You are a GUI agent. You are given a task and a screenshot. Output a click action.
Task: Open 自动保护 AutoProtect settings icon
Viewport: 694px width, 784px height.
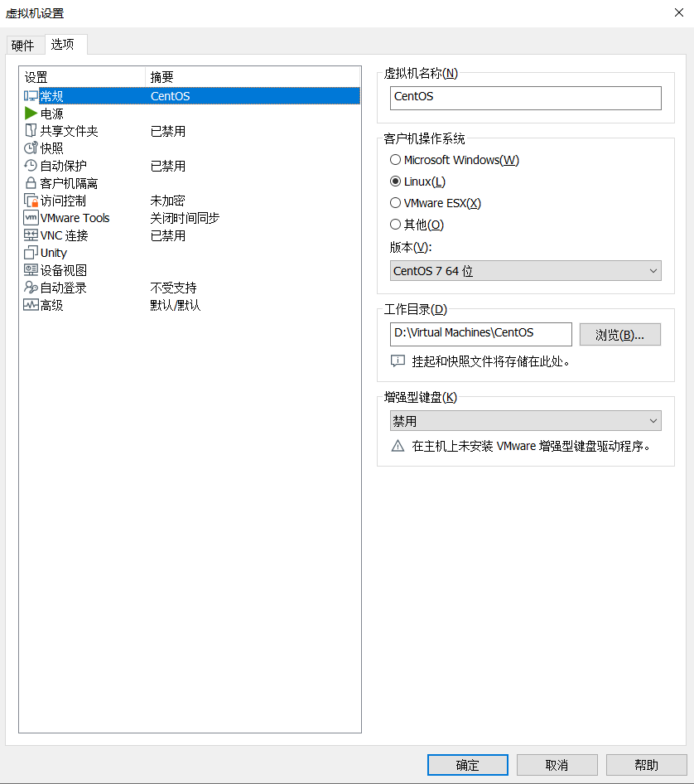(x=31, y=166)
